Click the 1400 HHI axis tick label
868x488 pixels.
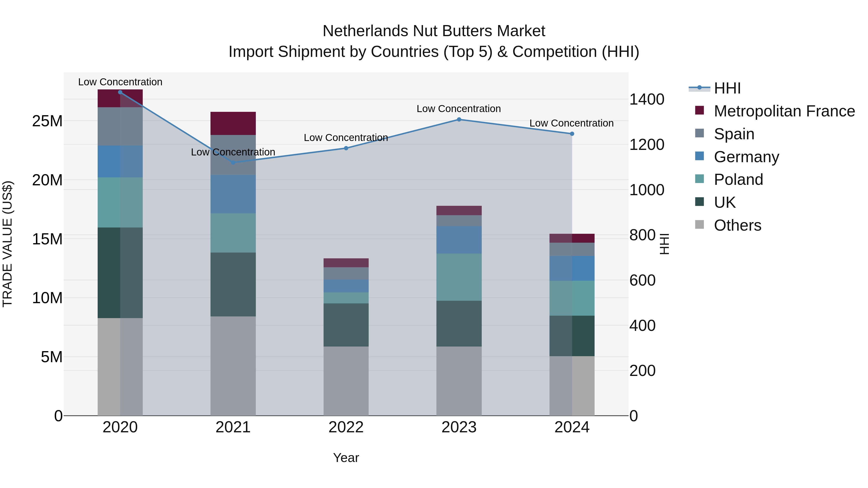647,99
